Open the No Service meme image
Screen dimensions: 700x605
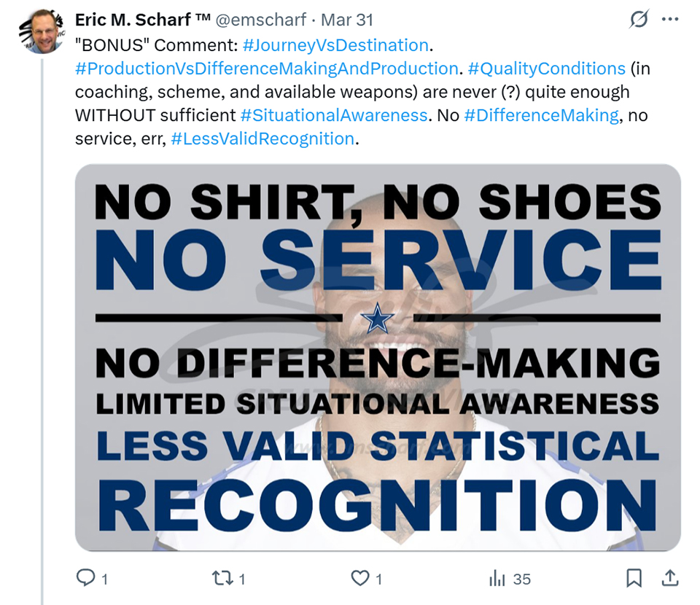tap(378, 357)
